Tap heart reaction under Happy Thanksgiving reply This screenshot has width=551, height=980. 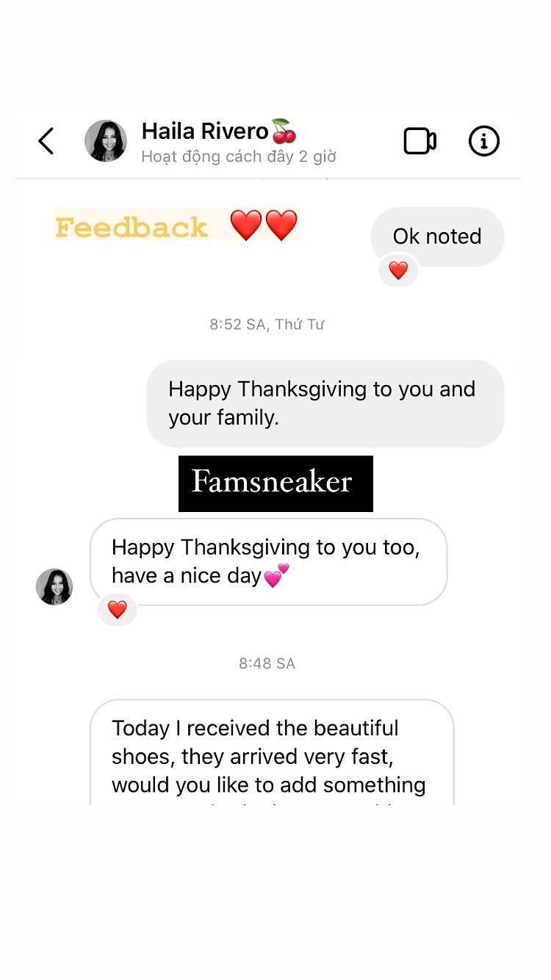click(118, 609)
